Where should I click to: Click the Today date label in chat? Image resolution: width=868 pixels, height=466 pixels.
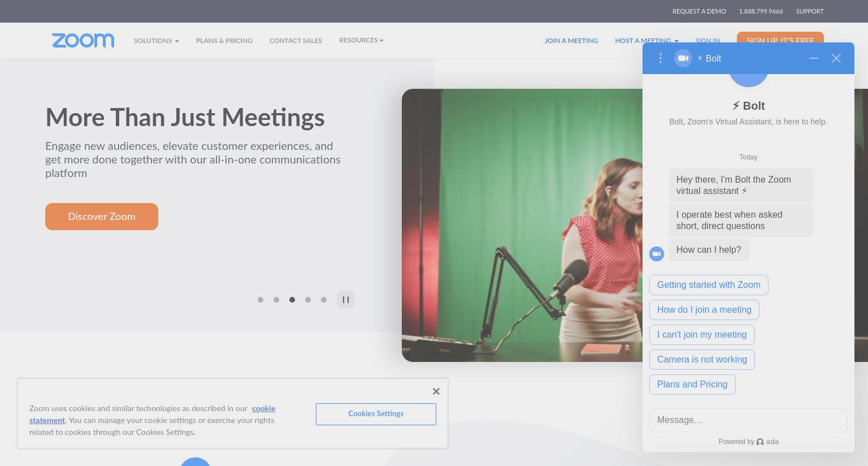tap(748, 157)
